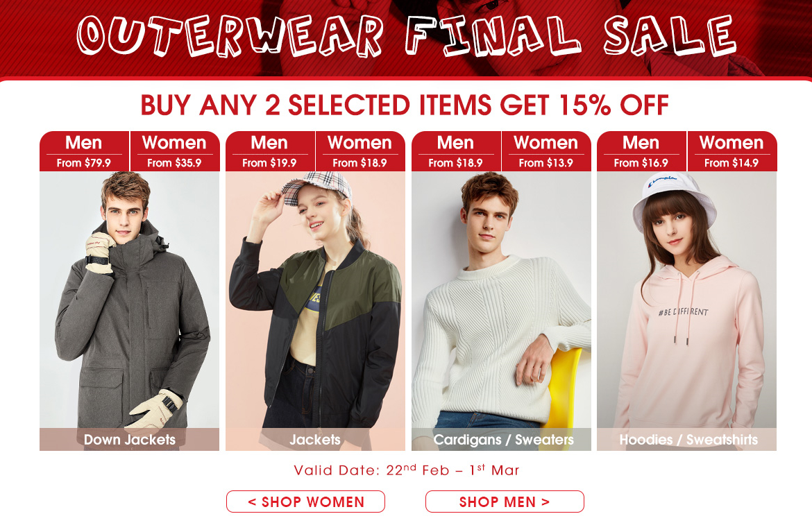812x523 pixels.
Task: Select Women From $14.9 hoodies tab
Action: (x=731, y=151)
